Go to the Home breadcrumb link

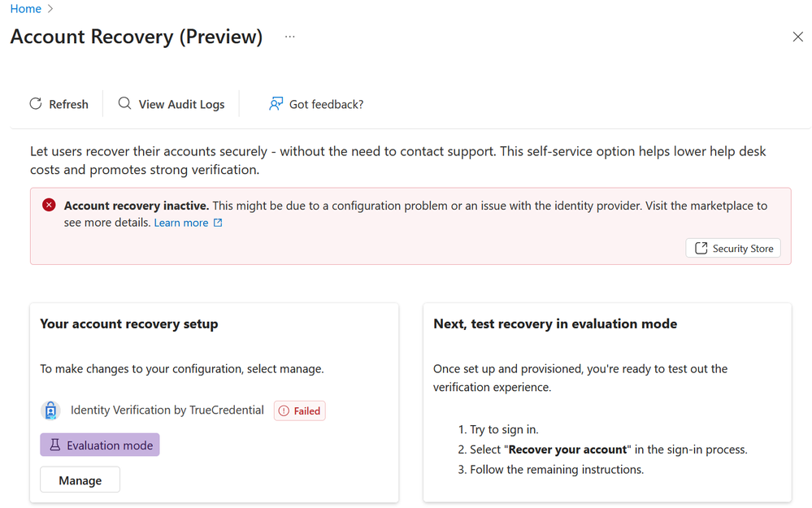[x=25, y=9]
